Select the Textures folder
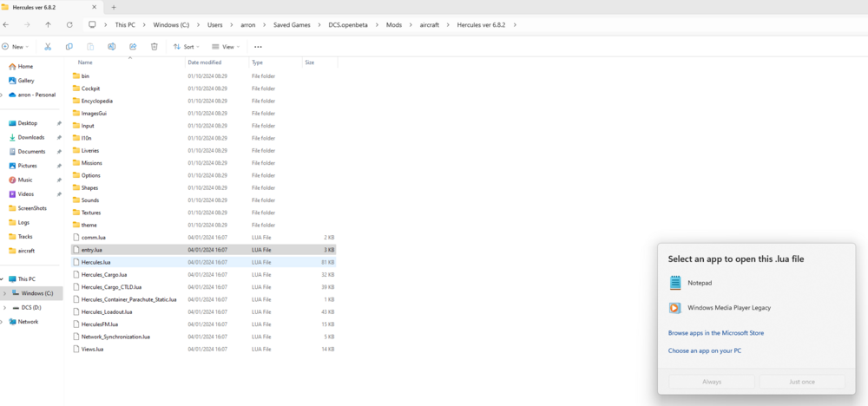This screenshot has width=868, height=406. [204, 213]
